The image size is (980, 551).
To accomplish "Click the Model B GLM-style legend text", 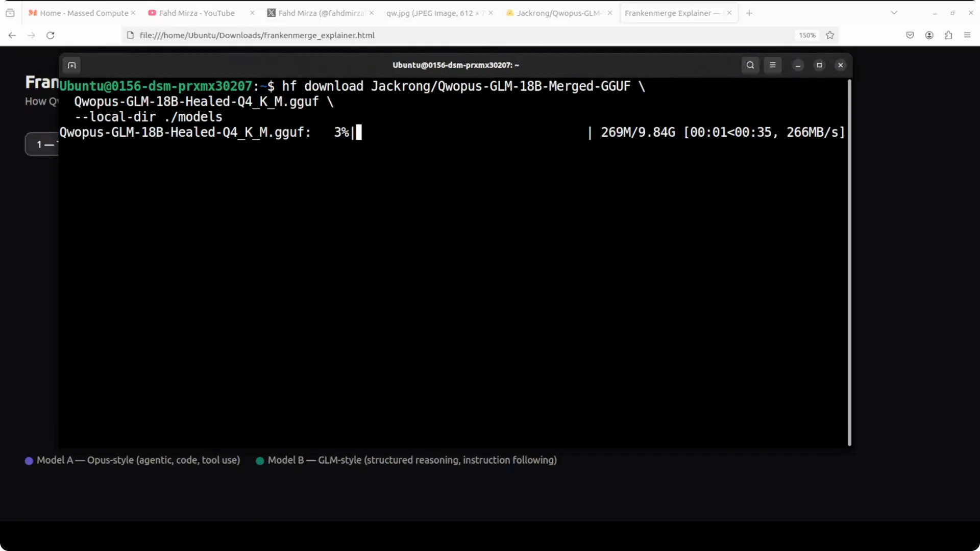I will pyautogui.click(x=412, y=460).
